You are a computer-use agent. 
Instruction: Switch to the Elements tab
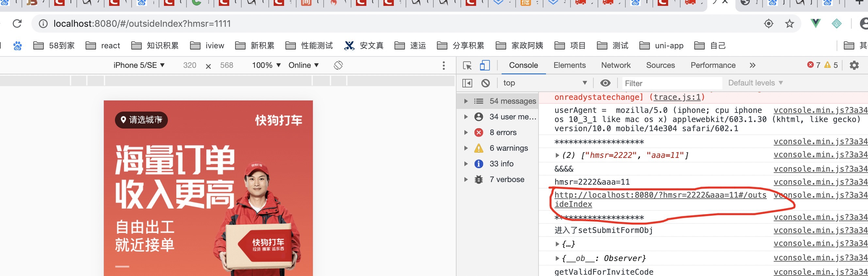[x=570, y=65]
